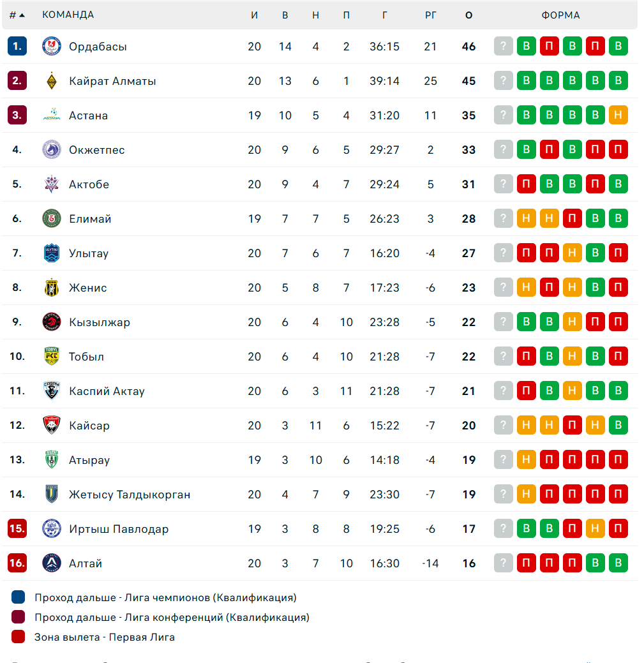Open the Кайрат Алматы club crest
Viewport: 644px width, 663px height.
click(52, 81)
